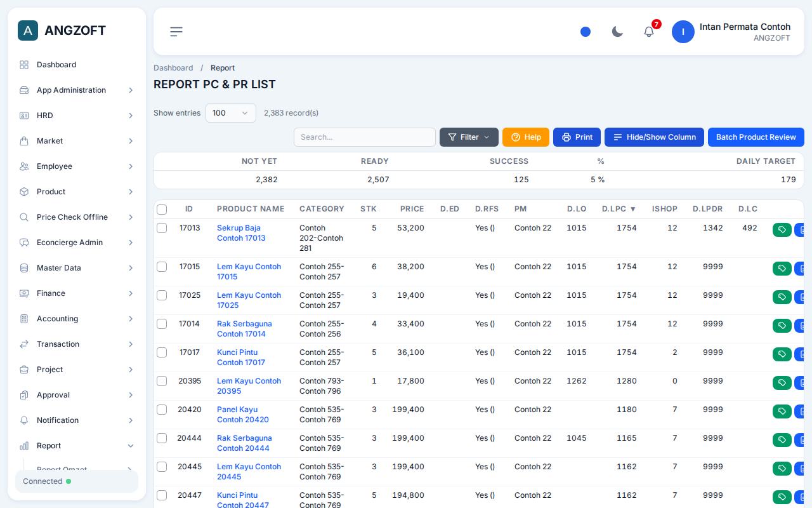Go to Dashboard breadcrumb link
The height and width of the screenshot is (508, 812).
(173, 68)
